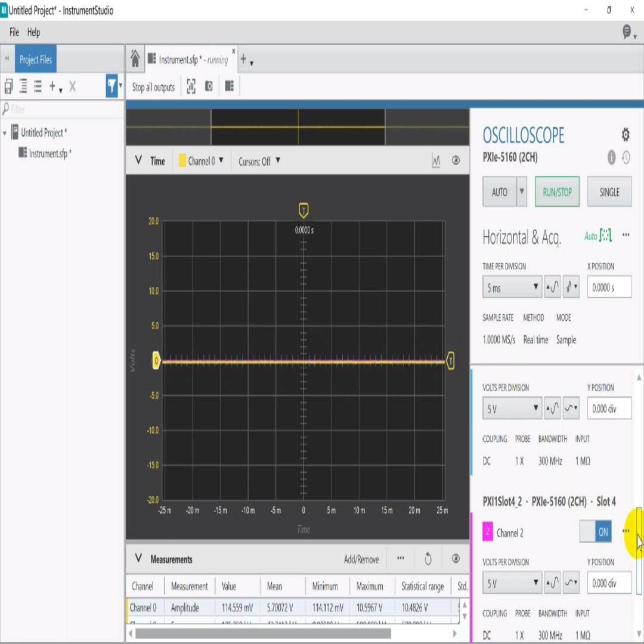Toggle graph visibility eye icon
Image resolution: width=644 pixels, height=644 pixels.
click(x=456, y=160)
